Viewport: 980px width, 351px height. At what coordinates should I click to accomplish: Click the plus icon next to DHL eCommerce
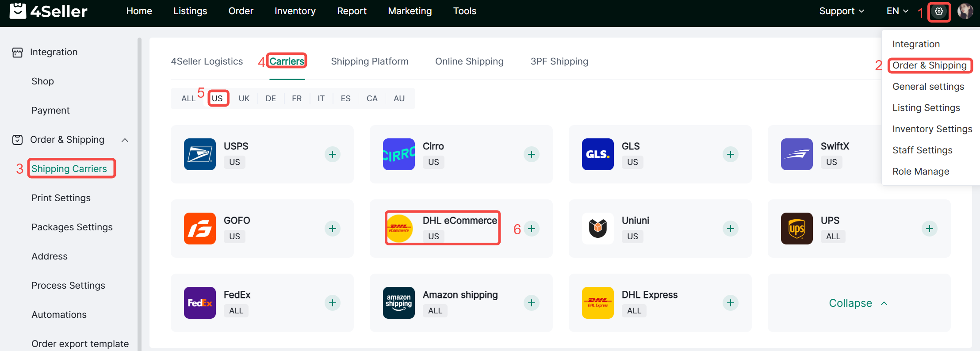(x=532, y=229)
